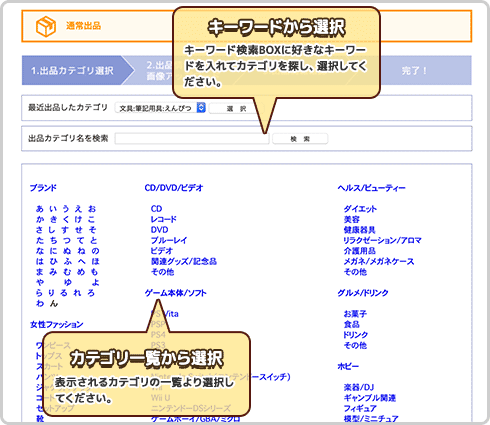Open the 女性ファッション category heading
Viewport: 490px width, 425px height.
point(57,324)
